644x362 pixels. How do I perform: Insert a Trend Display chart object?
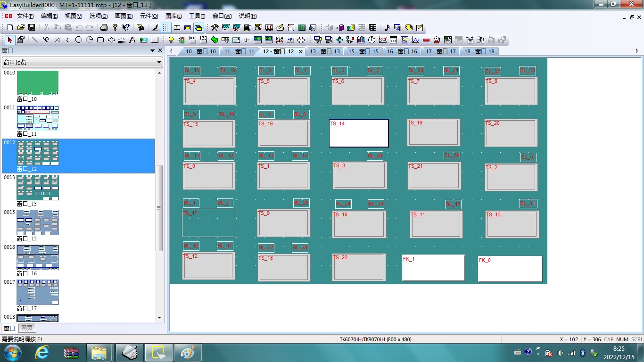383,40
